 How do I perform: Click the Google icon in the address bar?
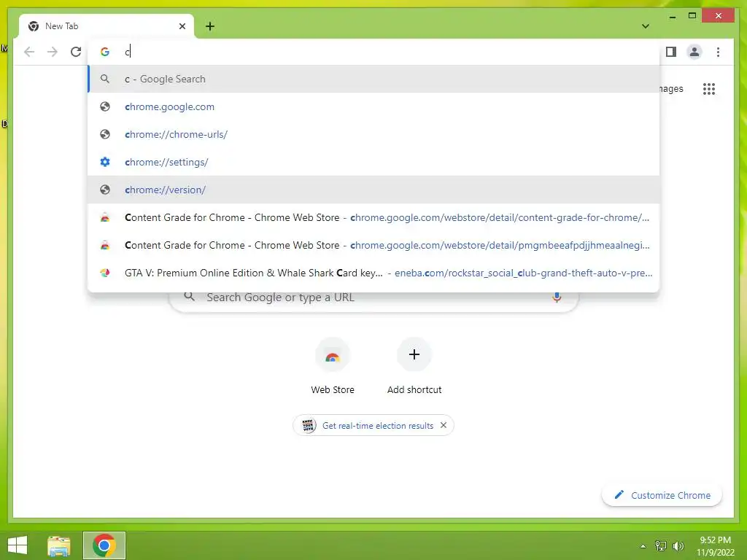tap(105, 52)
